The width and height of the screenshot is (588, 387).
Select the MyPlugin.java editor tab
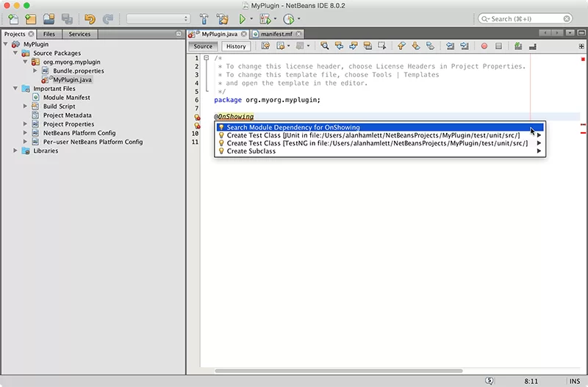[x=219, y=34]
